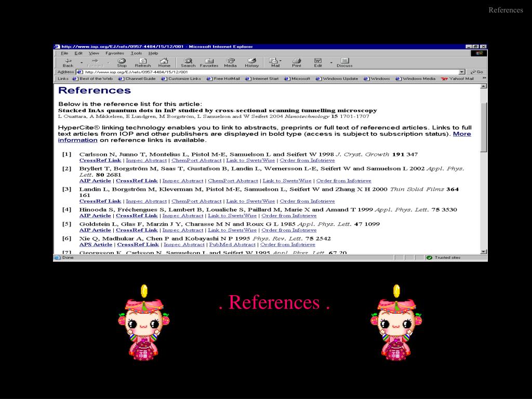Open the Favorites menu in the menu bar
The image size is (532, 399).
coord(115,54)
